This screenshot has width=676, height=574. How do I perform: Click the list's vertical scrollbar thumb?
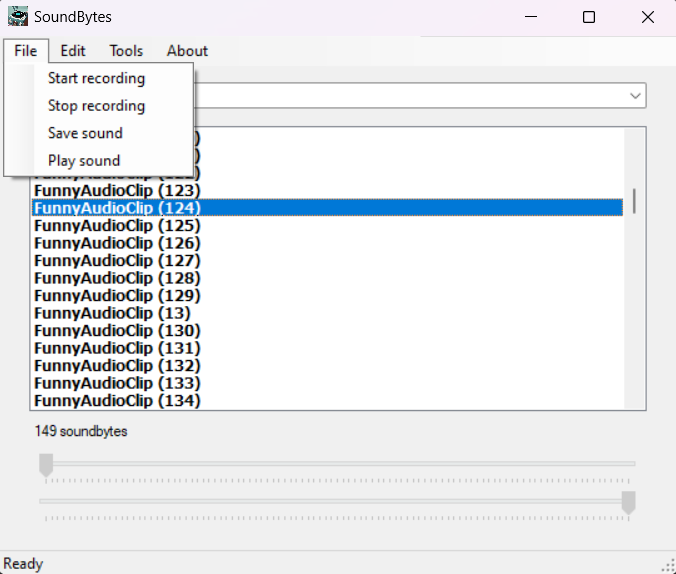[x=634, y=200]
